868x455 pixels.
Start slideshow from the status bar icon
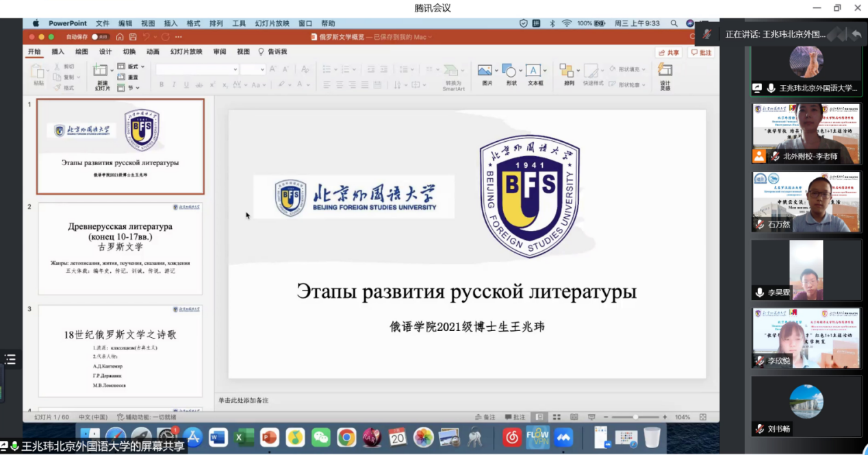[591, 417]
